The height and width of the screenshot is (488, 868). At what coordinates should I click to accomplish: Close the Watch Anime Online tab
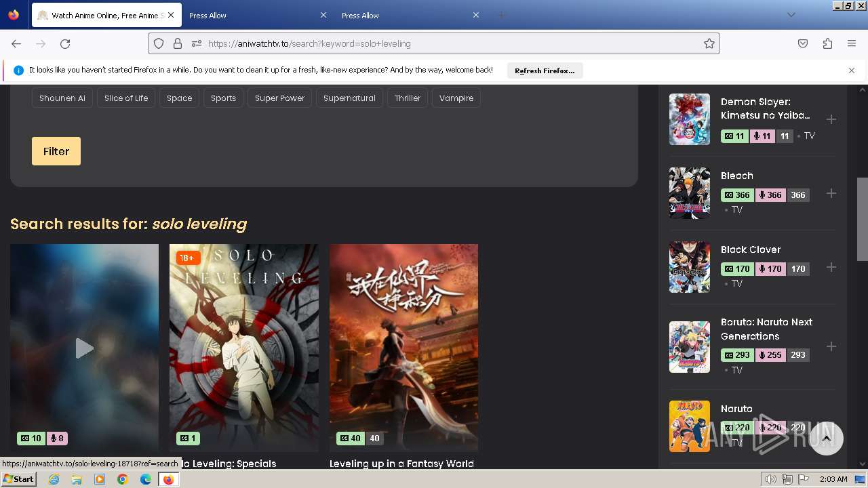point(170,15)
